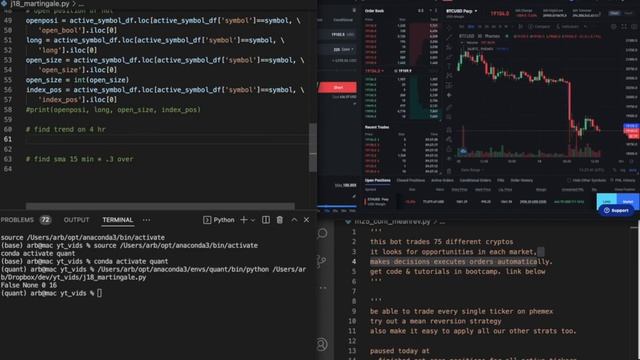
Task: Toggle percent scale on the chart
Action: [x=615, y=170]
